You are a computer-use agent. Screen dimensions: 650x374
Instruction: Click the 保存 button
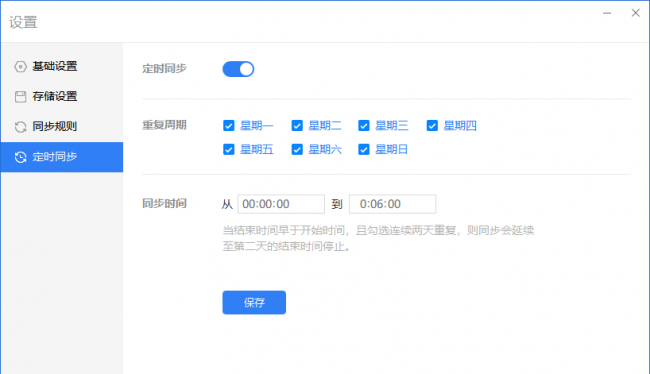coord(254,302)
